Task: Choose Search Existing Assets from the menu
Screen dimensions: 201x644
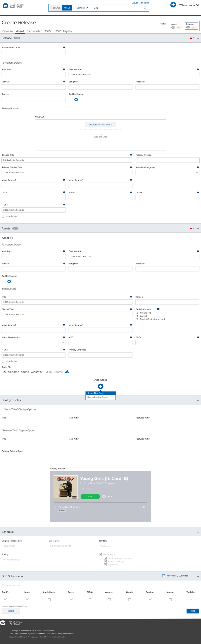Action: [100, 397]
